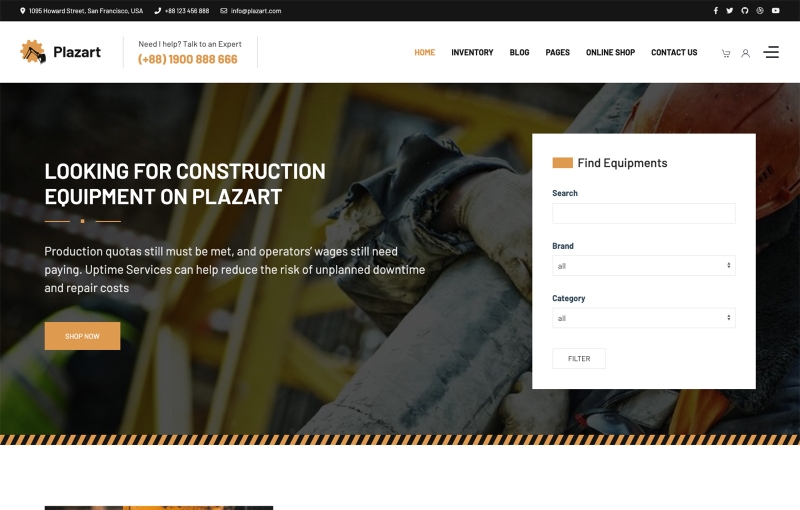Open the Twitter social icon
The image size is (800, 510).
pyautogui.click(x=730, y=11)
